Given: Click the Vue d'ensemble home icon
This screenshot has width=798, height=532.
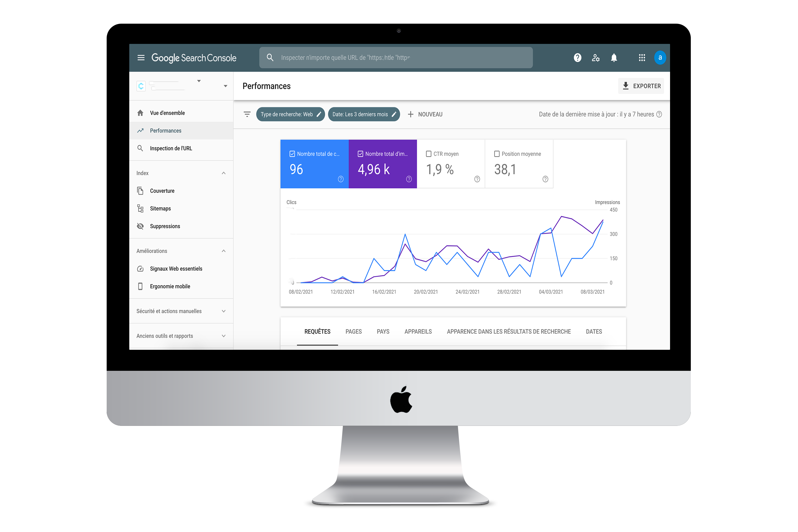Looking at the screenshot, I should point(141,112).
